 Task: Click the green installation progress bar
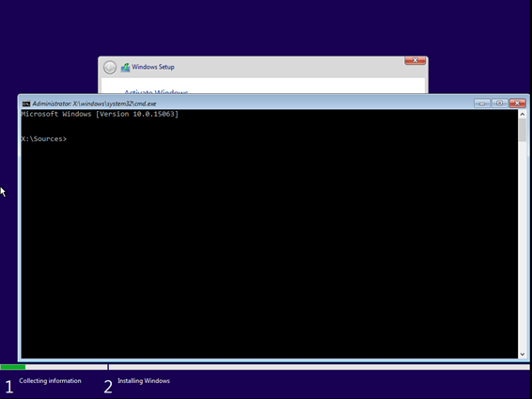[x=13, y=367]
